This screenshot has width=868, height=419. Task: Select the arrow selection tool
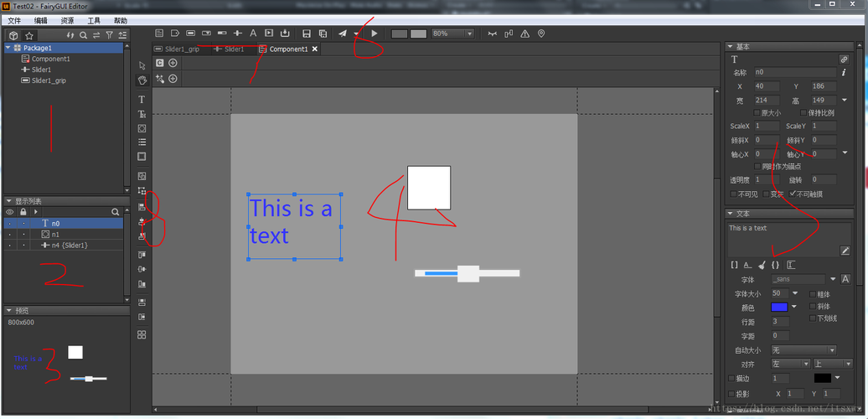(x=142, y=66)
